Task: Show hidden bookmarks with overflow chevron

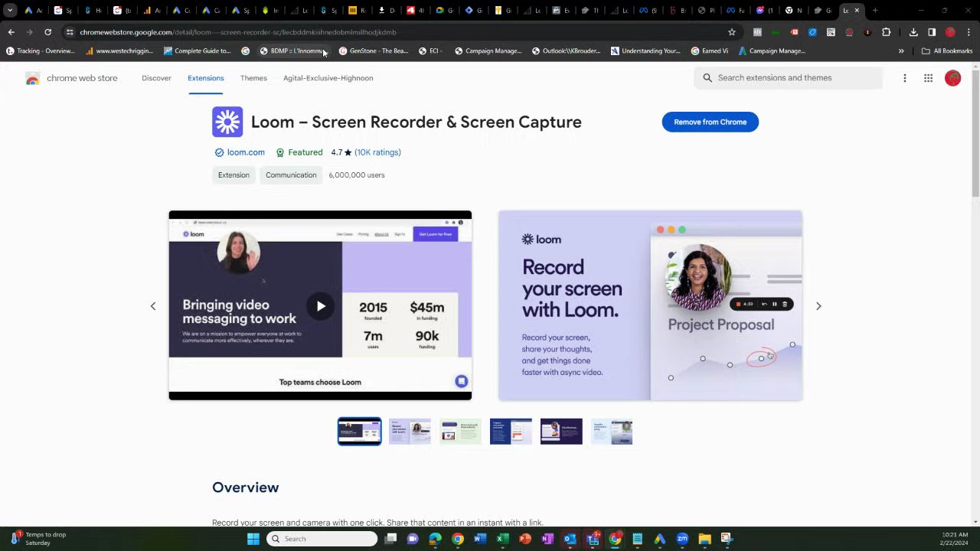Action: (x=901, y=51)
